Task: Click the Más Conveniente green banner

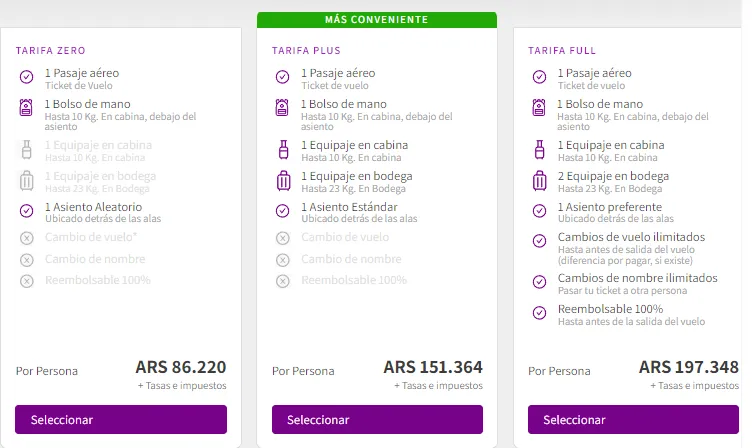Action: pos(376,19)
